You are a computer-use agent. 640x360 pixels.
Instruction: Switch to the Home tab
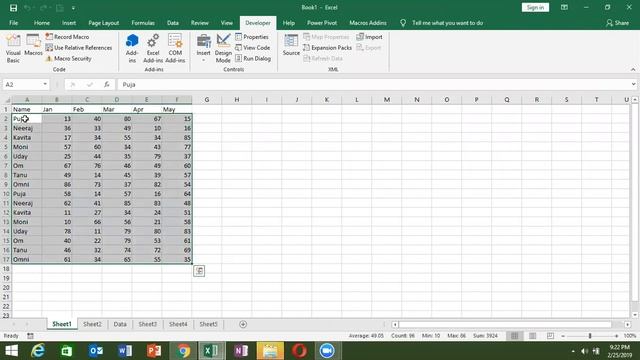pos(42,23)
